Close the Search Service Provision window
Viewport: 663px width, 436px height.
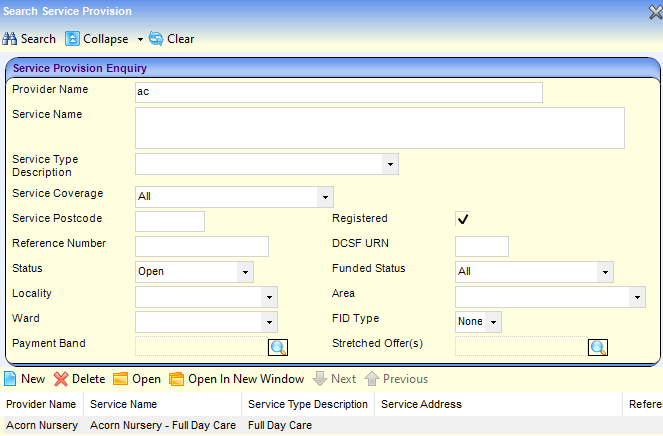point(654,11)
